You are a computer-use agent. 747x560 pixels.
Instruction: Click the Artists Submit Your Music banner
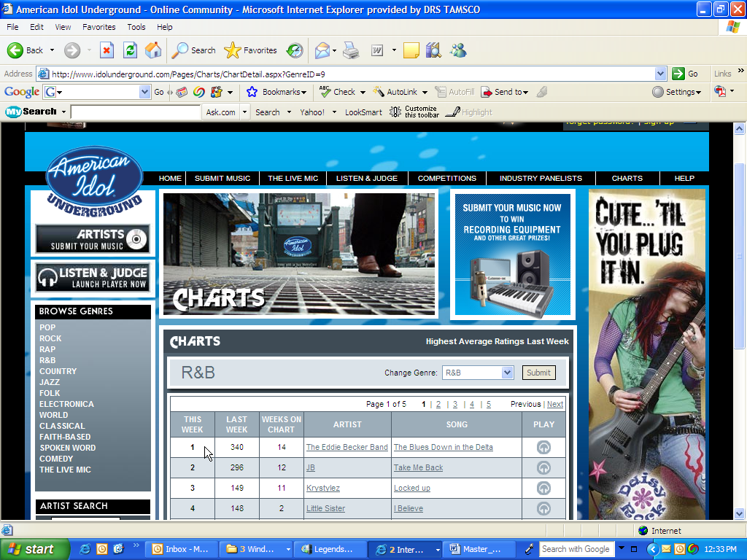(93, 239)
